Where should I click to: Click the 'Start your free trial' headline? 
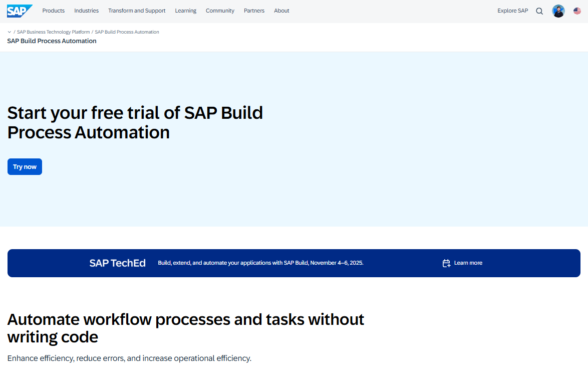coord(135,122)
